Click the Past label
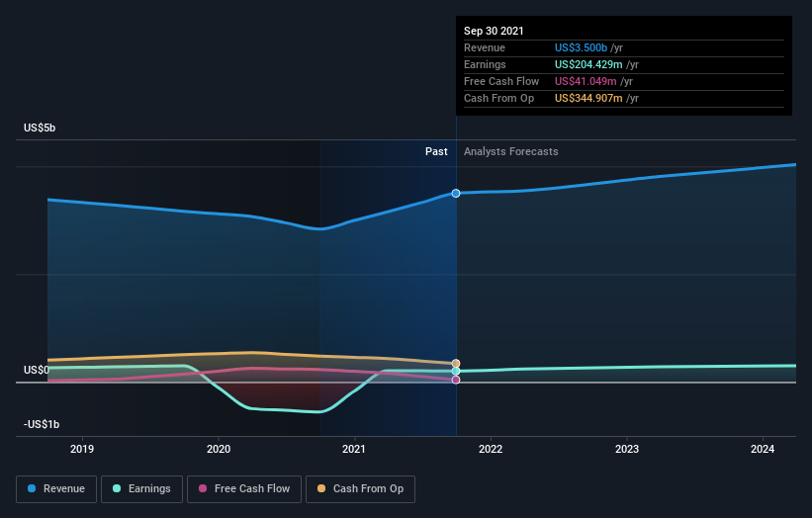The image size is (812, 518). tap(436, 151)
